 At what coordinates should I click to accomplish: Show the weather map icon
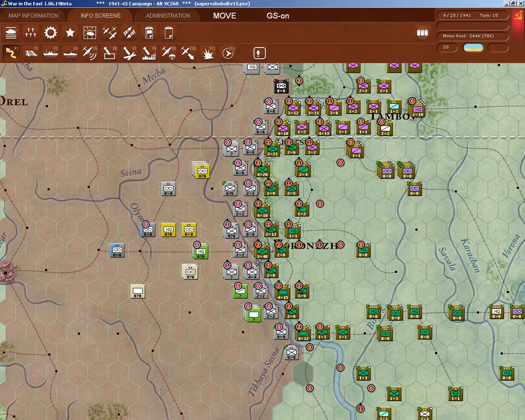point(90,32)
